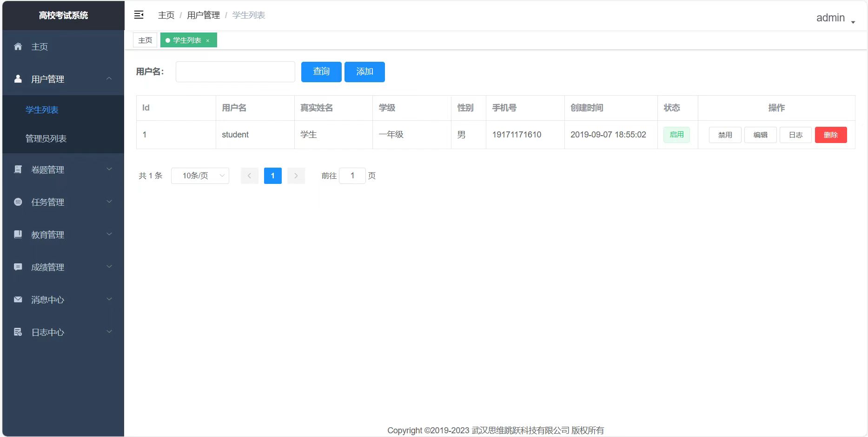Click 主页 in the breadcrumb

166,15
